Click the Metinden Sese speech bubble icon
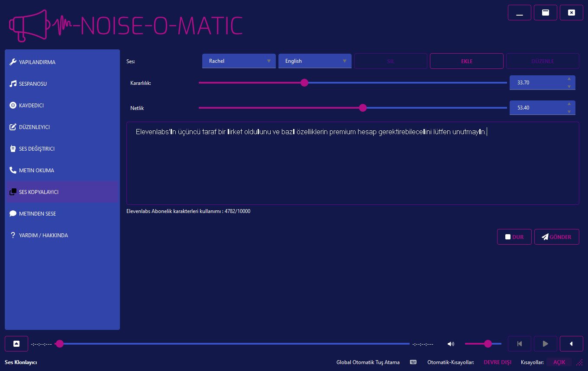588x371 pixels. pos(13,213)
